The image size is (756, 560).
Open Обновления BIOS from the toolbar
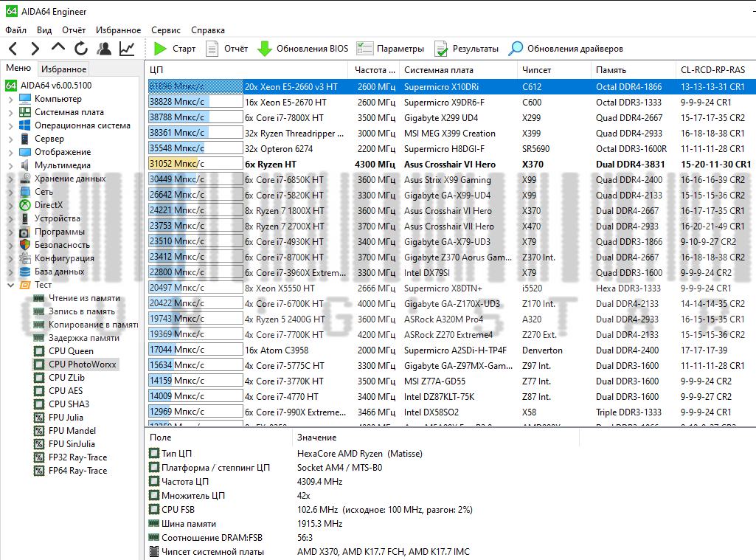pos(303,49)
